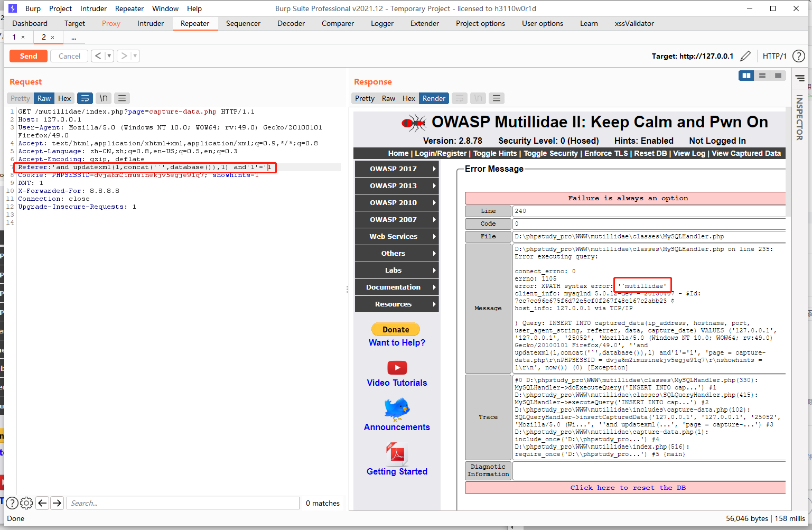Click the HTTP/1 protocol selector

(774, 56)
